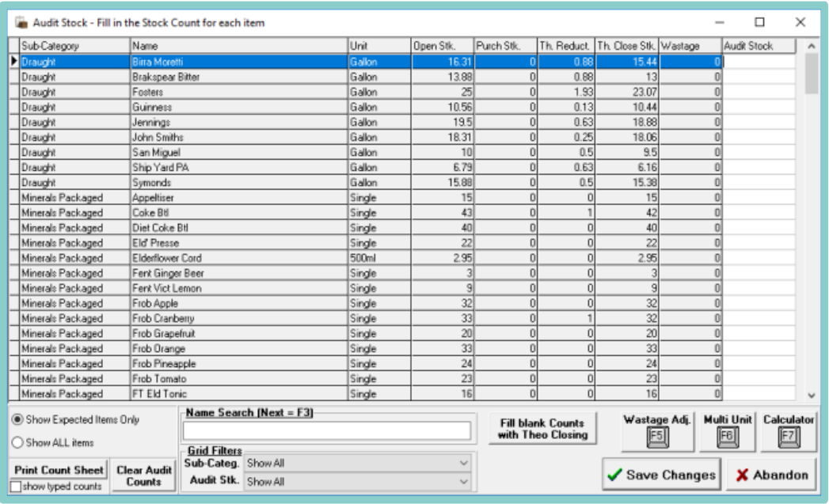Select the Show ALL items radio button

point(18,441)
